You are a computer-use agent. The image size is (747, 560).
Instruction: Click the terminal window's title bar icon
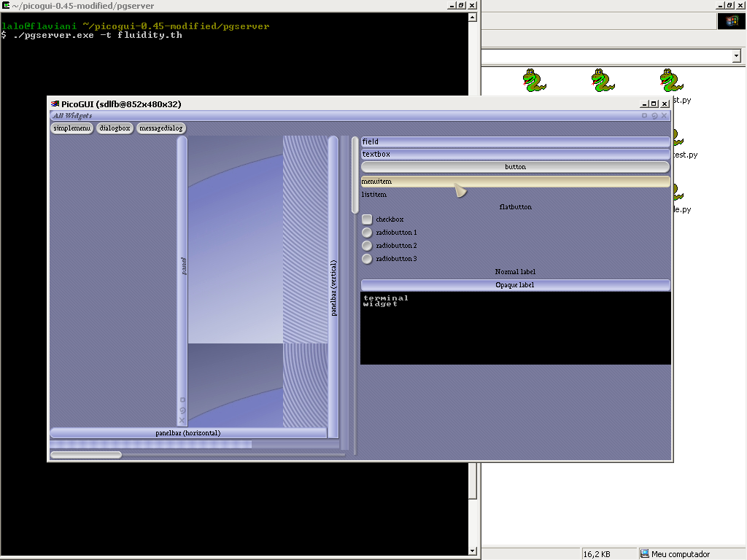6,5
